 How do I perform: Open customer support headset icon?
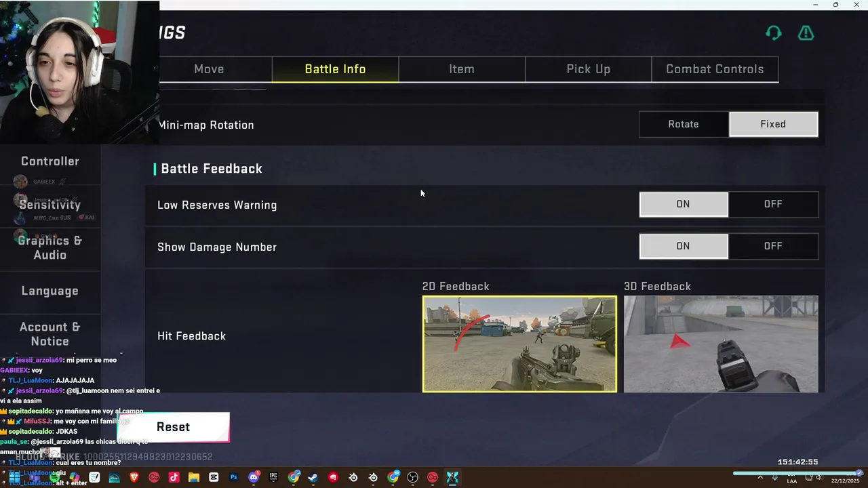pos(774,33)
